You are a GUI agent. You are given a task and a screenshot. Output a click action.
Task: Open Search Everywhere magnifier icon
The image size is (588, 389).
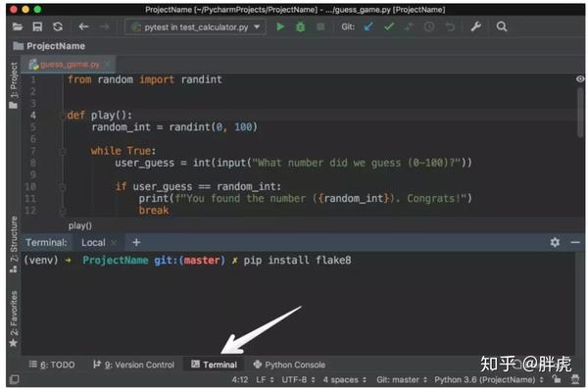click(x=502, y=26)
